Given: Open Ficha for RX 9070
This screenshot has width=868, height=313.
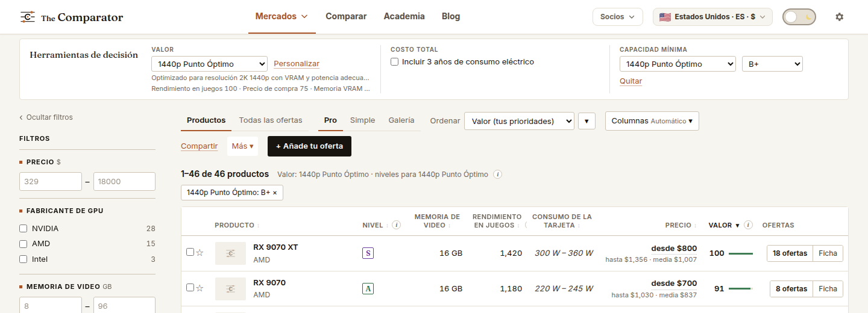Looking at the screenshot, I should pyautogui.click(x=828, y=289).
